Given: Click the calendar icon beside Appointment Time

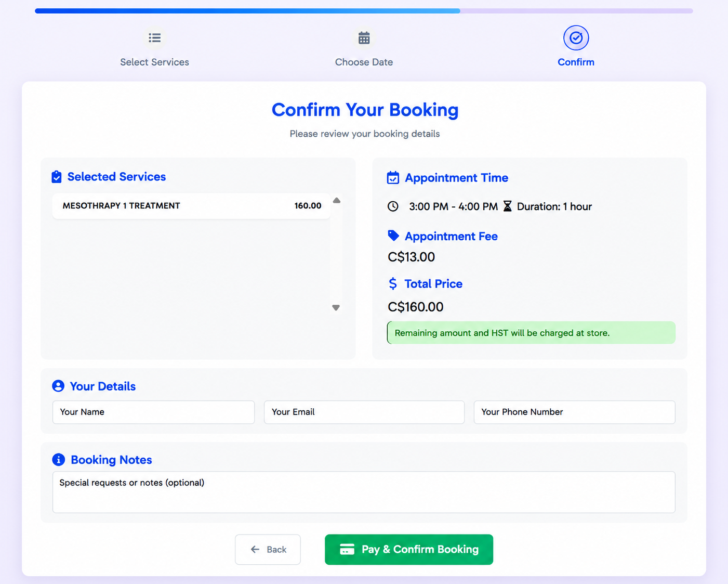Looking at the screenshot, I should [x=393, y=178].
